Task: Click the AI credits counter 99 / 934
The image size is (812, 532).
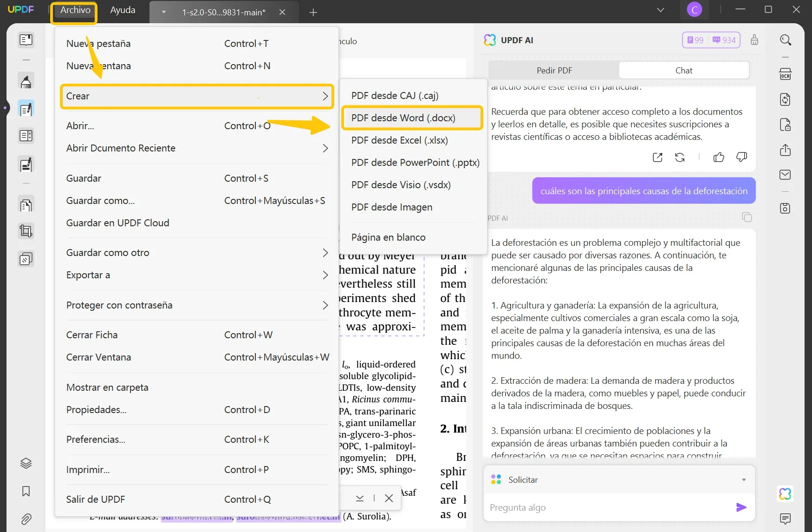Action: click(711, 40)
